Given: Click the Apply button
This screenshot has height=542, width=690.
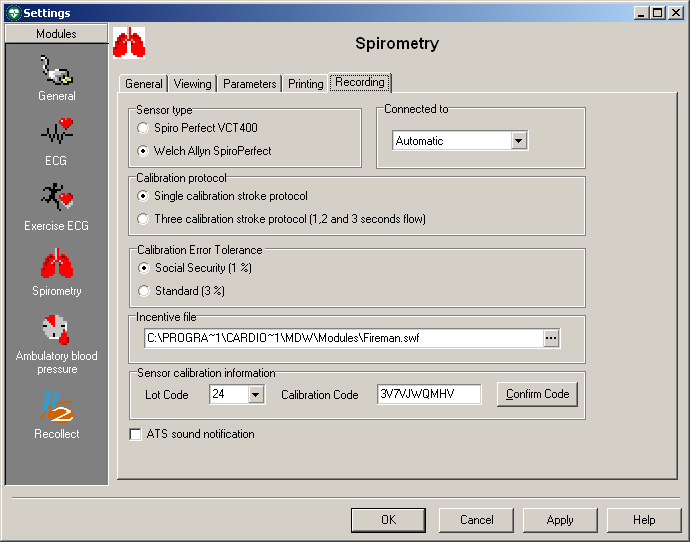Looking at the screenshot, I should 560,520.
